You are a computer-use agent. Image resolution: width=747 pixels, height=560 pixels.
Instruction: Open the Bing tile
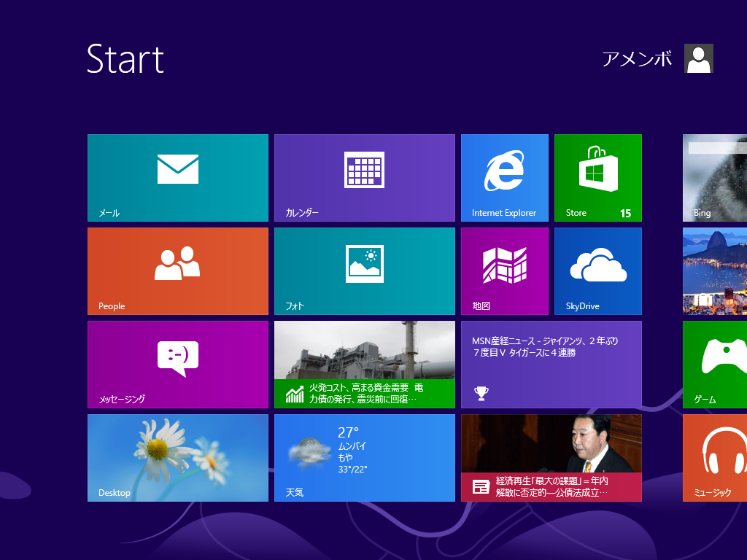pos(715,178)
